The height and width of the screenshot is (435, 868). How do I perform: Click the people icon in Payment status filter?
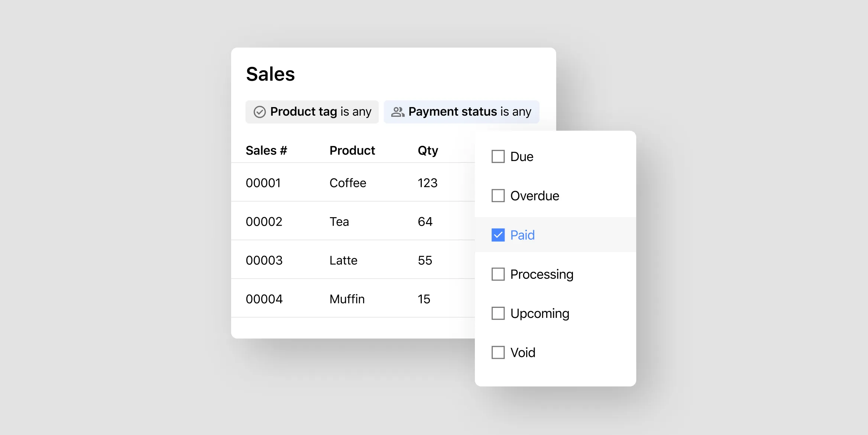tap(398, 112)
